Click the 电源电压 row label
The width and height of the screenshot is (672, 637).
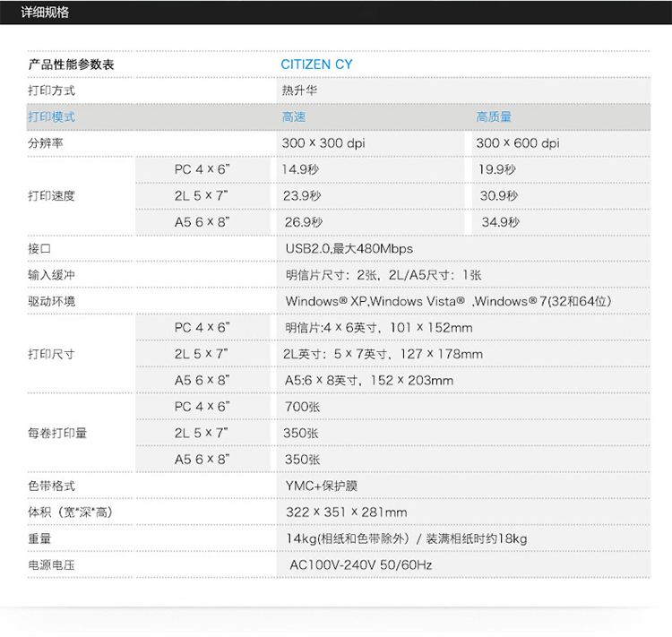(51, 565)
